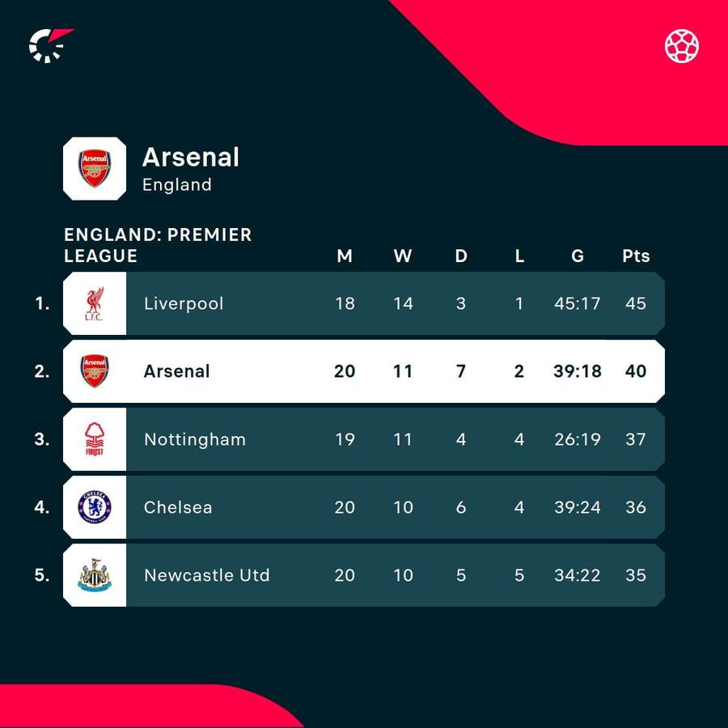Click the M (matches) column header

pos(345,256)
